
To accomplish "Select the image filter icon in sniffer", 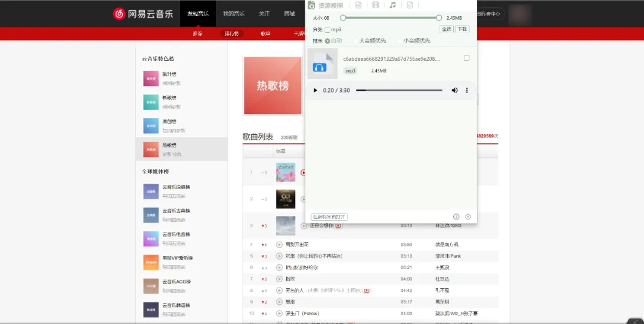I will (358, 5).
